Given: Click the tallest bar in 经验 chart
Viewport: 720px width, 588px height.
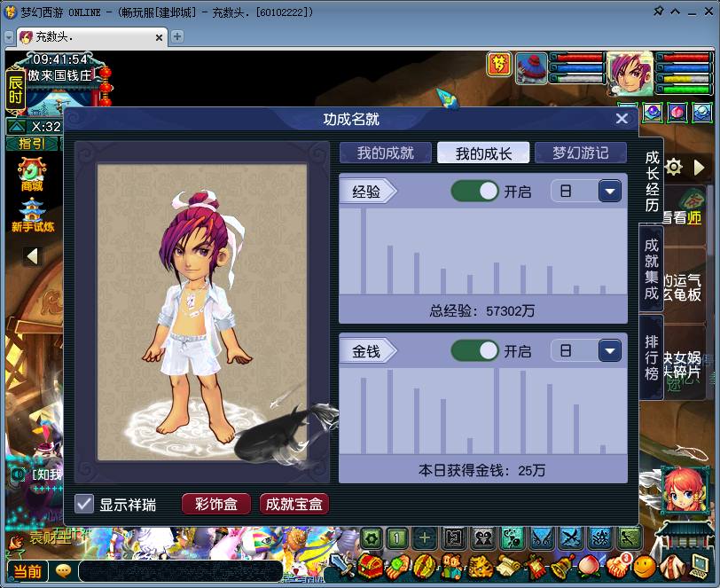Looking at the screenshot, I should point(364,251).
